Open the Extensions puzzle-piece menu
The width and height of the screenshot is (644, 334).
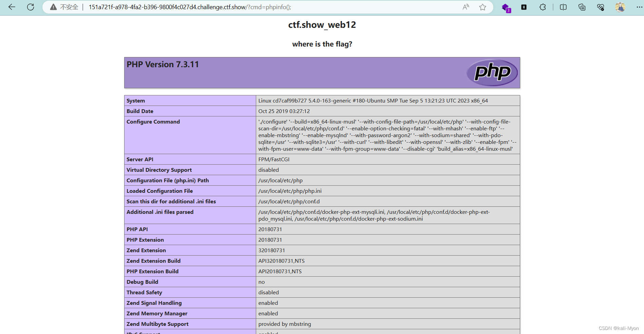[542, 7]
